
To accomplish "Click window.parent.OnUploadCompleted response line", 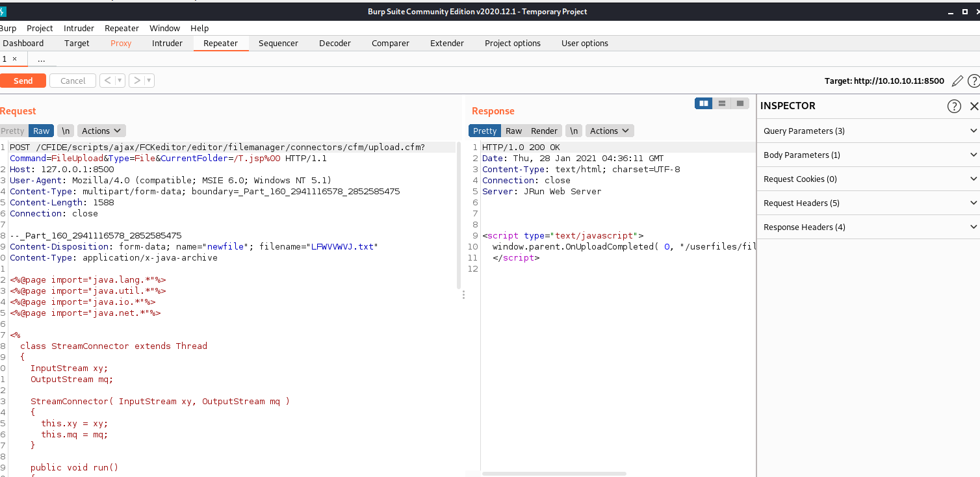I will (x=624, y=247).
